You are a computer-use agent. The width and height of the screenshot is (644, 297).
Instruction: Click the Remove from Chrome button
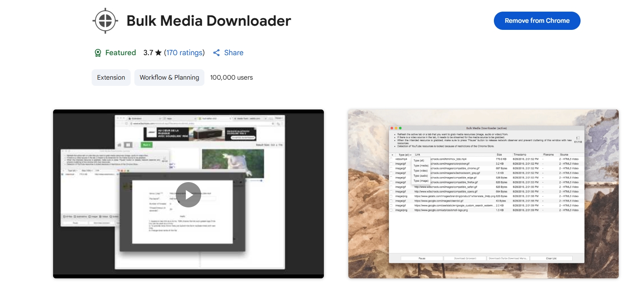pos(537,21)
